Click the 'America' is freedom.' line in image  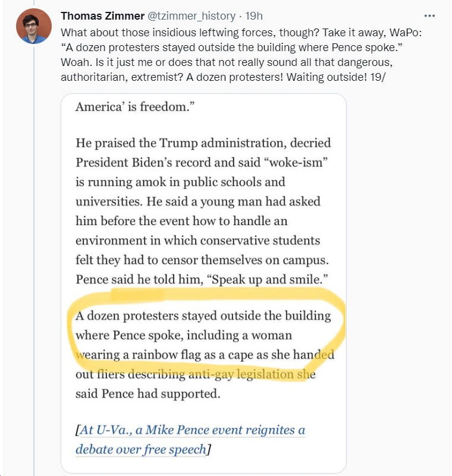click(x=135, y=107)
